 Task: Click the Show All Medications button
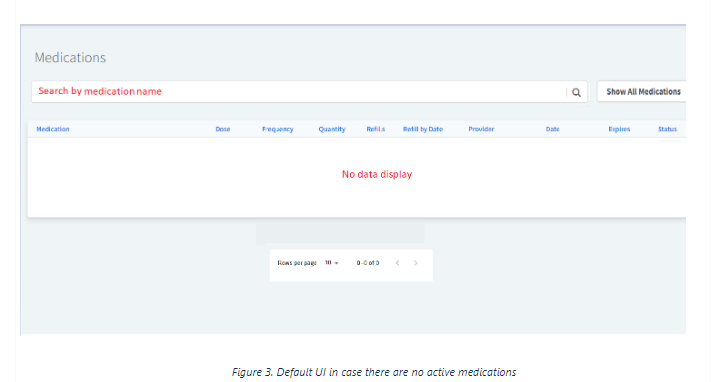coord(643,92)
